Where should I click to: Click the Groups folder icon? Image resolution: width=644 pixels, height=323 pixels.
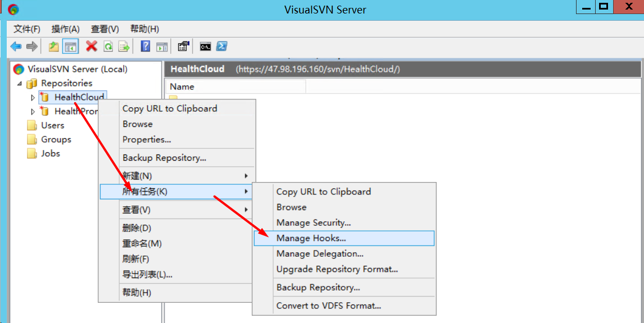tap(31, 139)
